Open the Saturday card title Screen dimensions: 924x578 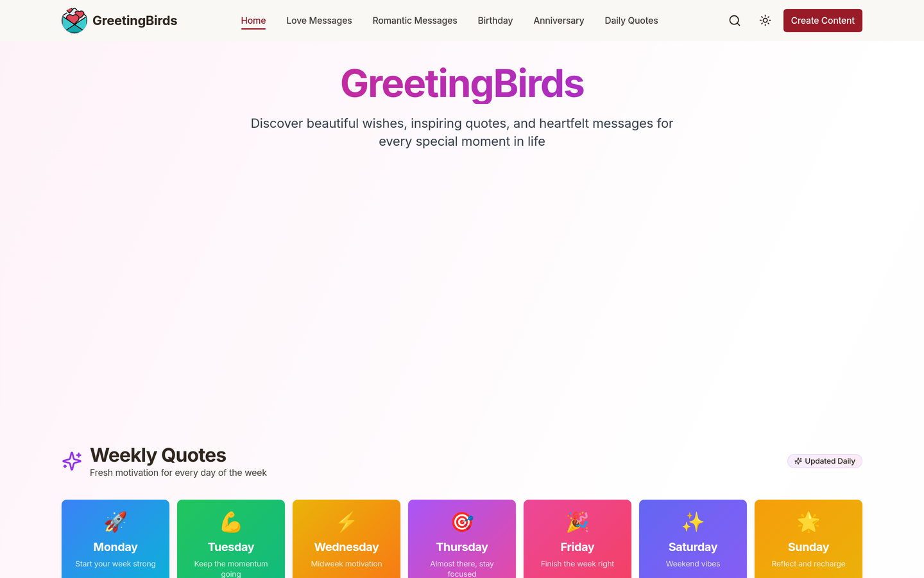pyautogui.click(x=693, y=547)
